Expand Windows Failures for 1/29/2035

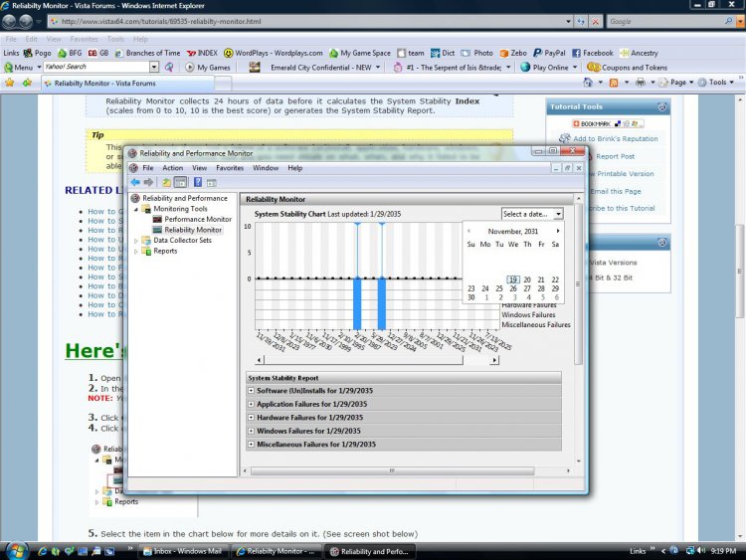coord(251,431)
